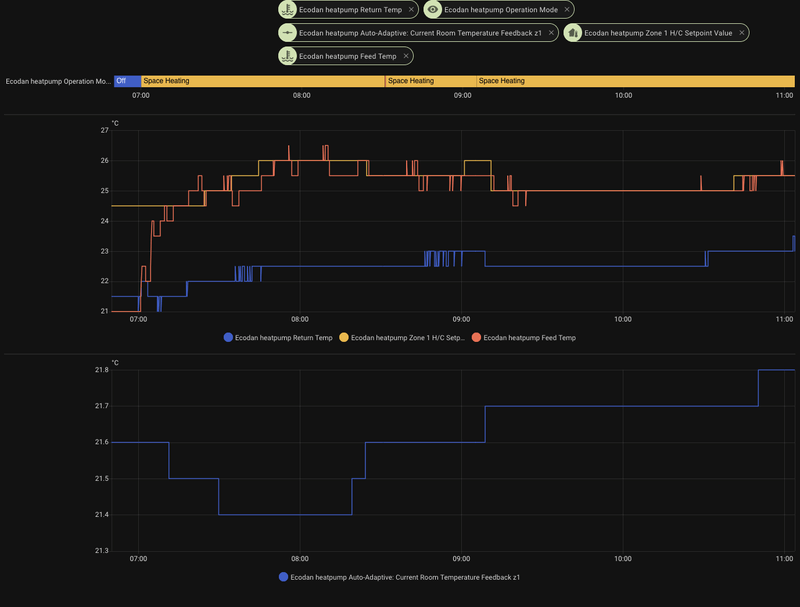Screen dimensions: 800x607
Task: Click the blue Return Temp legend dot
Action: (x=228, y=338)
